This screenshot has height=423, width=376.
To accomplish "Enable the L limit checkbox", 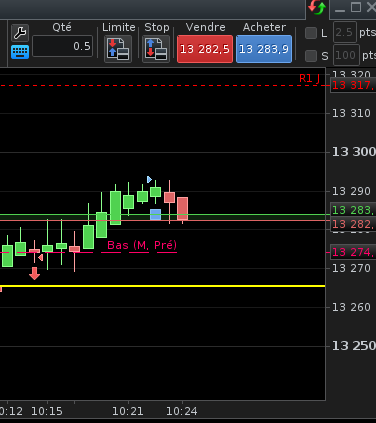I will coord(311,33).
